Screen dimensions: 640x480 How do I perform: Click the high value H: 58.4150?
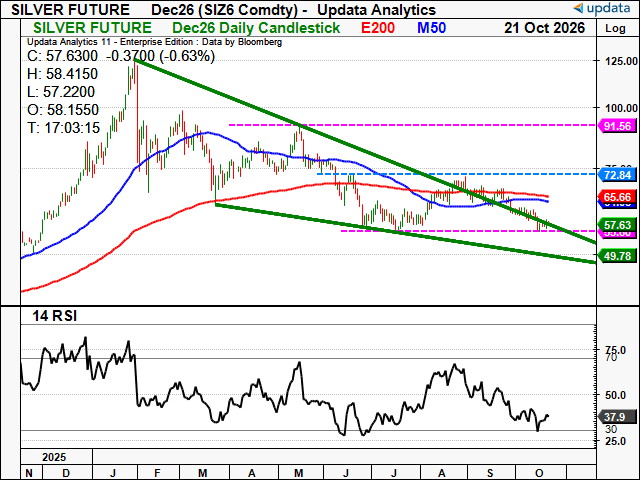click(x=62, y=74)
